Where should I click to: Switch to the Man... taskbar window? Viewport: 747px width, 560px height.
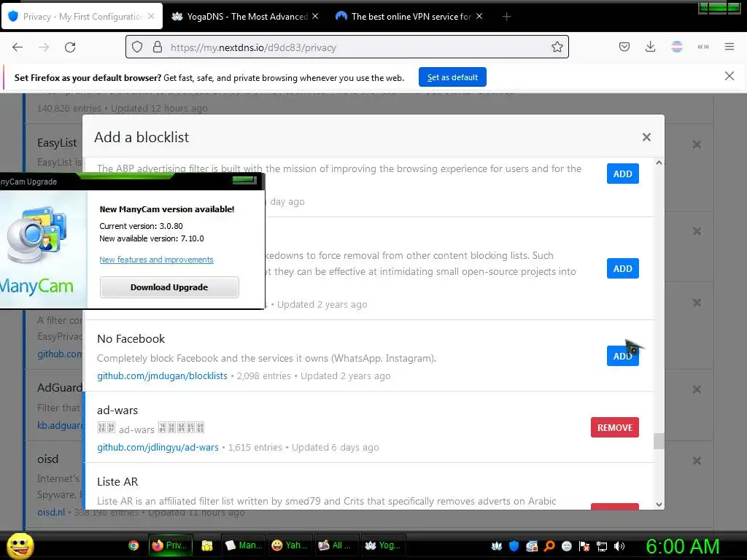click(244, 545)
